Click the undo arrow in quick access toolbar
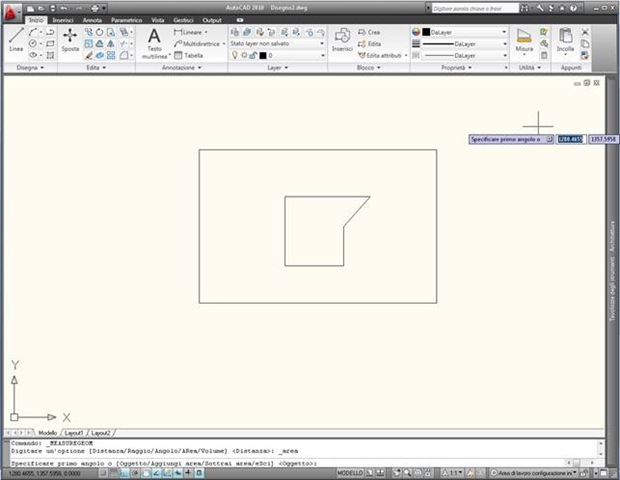 64,8
